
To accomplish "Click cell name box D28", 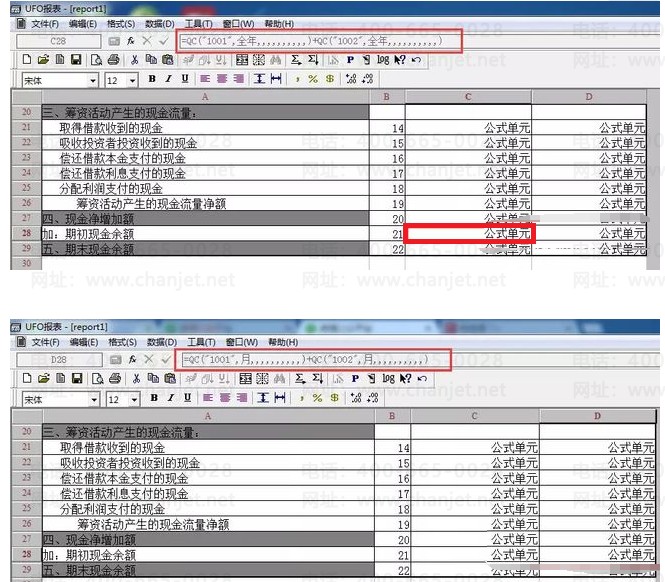I will [59, 360].
